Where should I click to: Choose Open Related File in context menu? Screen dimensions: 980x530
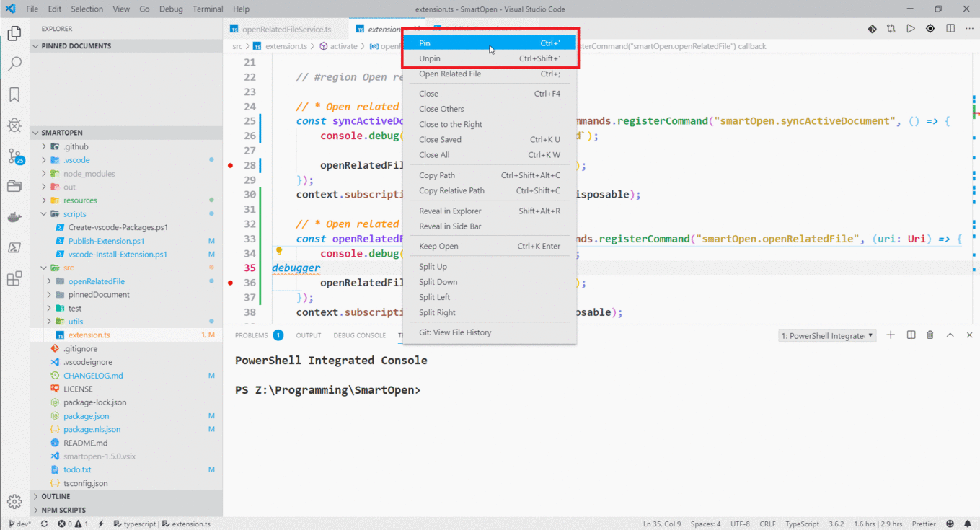coord(490,74)
